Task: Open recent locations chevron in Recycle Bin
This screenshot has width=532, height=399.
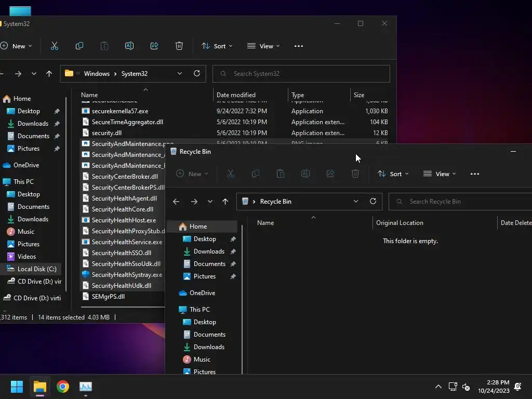Action: pyautogui.click(x=210, y=202)
